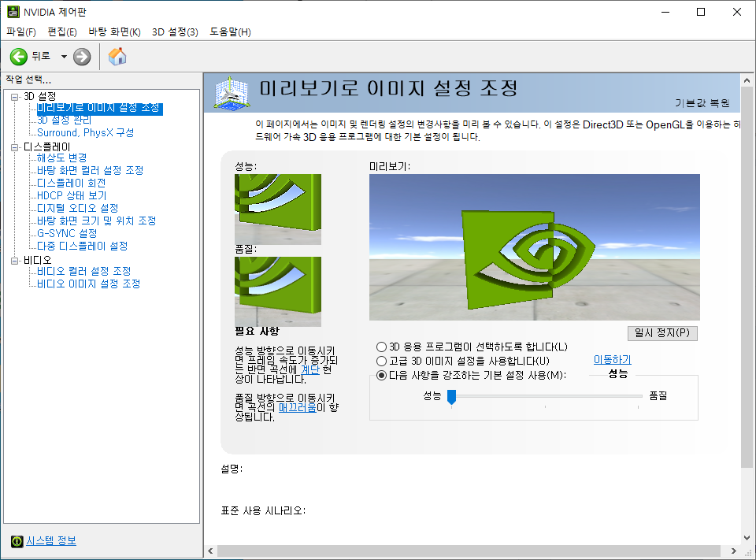This screenshot has width=756, height=560.
Task: Click the 3D logo preview image
Action: tap(534, 247)
